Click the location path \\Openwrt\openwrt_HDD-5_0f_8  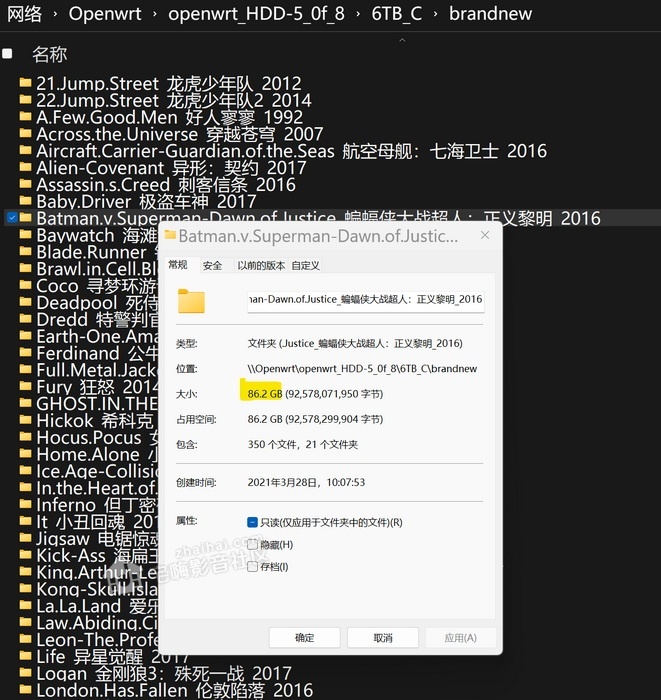[x=362, y=369]
